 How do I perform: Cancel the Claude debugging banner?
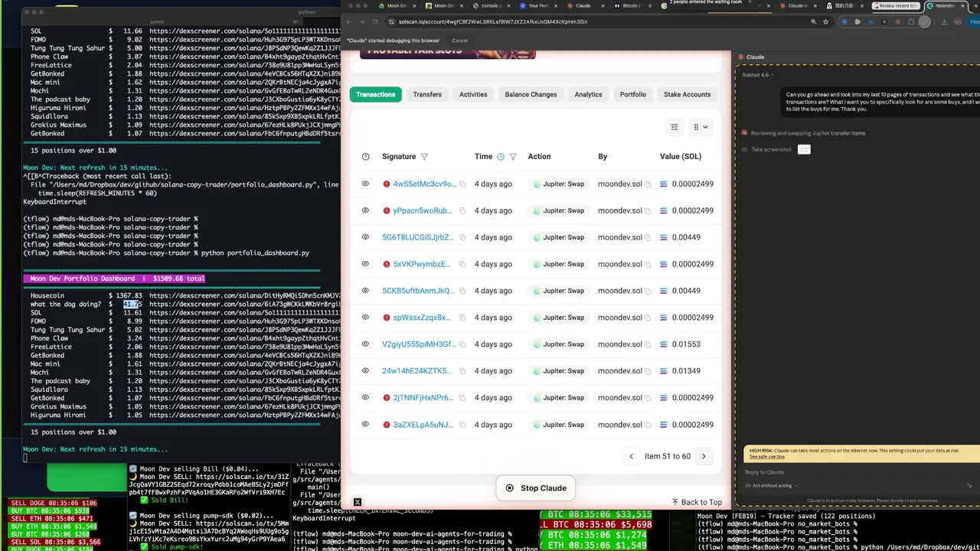pos(459,41)
